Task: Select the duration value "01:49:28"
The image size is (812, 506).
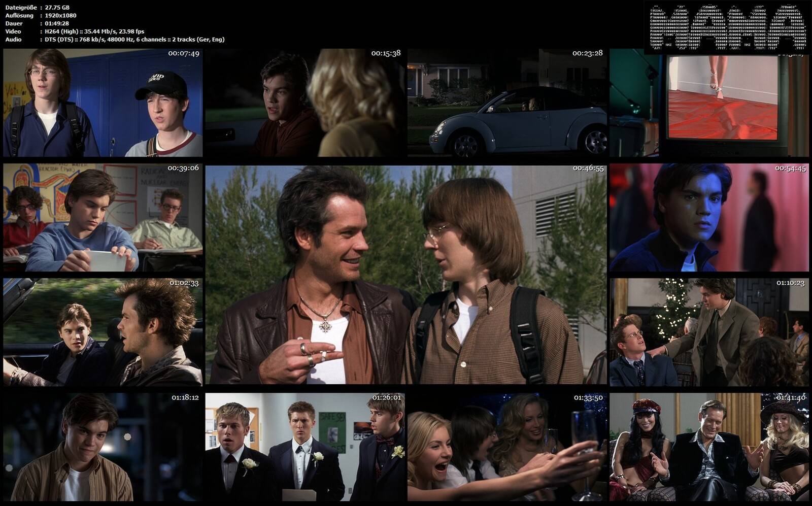Action: tap(57, 23)
